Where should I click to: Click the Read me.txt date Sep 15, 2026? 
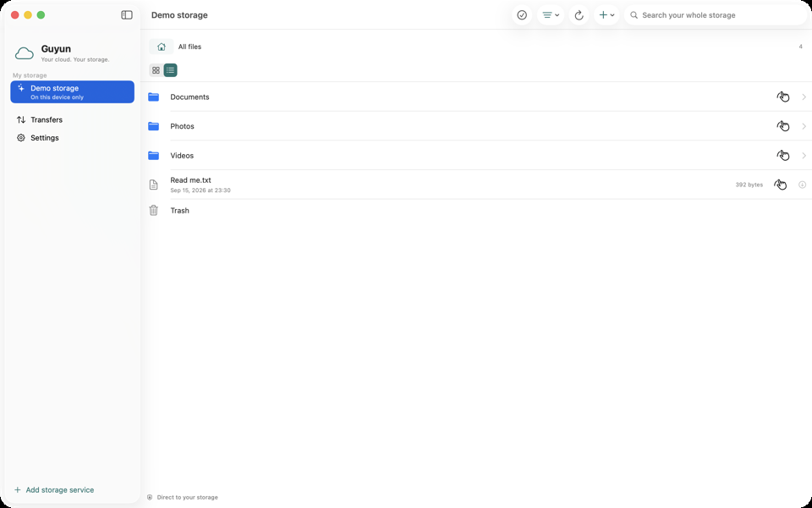pyautogui.click(x=200, y=190)
